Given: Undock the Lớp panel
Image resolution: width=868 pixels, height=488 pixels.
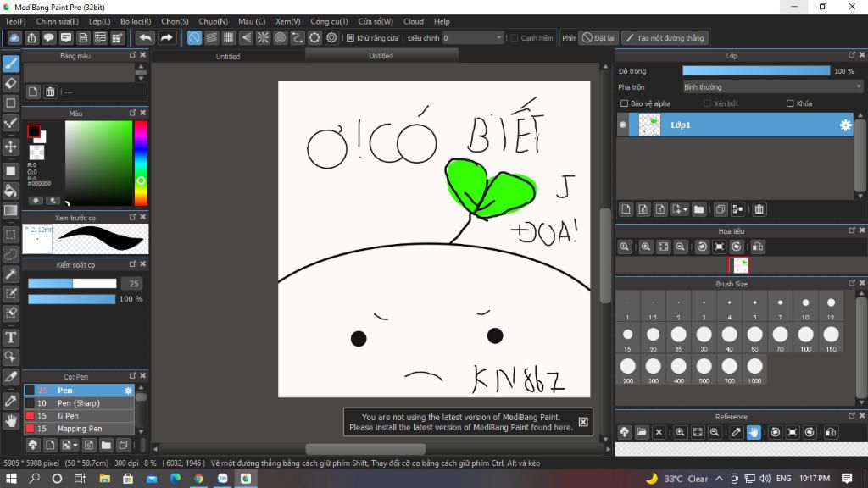Looking at the screenshot, I should [851, 55].
